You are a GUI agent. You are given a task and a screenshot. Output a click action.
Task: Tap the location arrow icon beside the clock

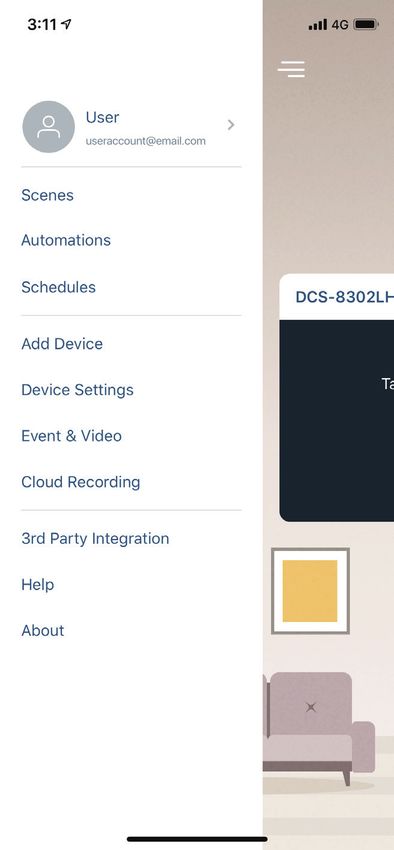click(67, 24)
